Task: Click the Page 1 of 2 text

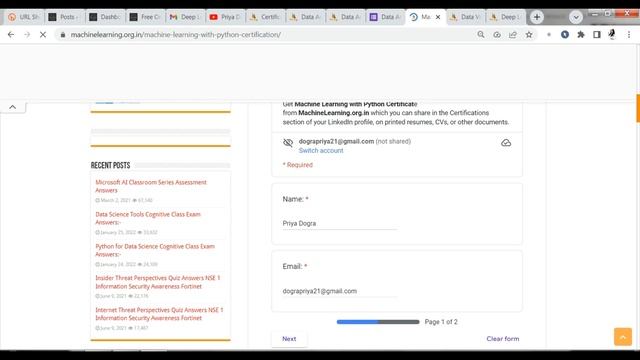Action: (x=441, y=322)
